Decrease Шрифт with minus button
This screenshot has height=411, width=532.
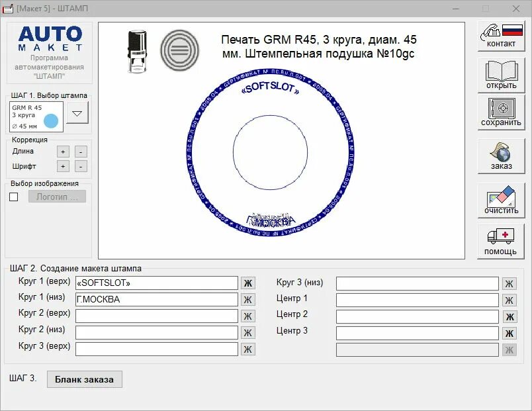(81, 166)
